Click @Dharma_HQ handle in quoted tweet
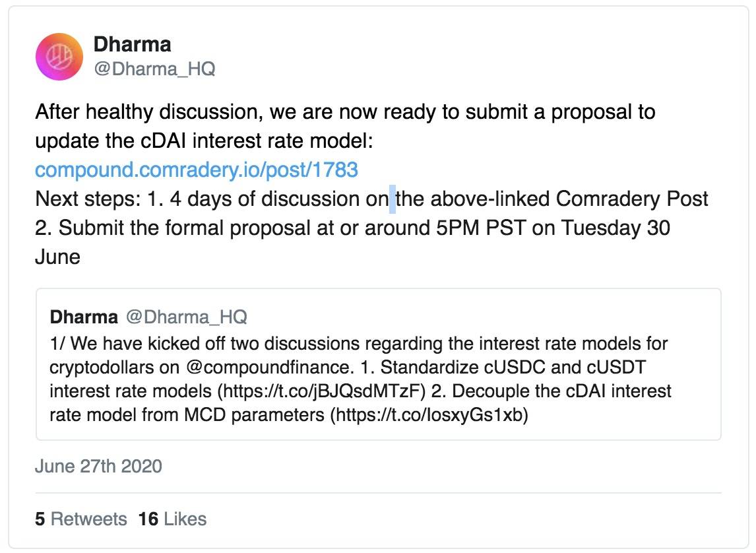 (187, 317)
